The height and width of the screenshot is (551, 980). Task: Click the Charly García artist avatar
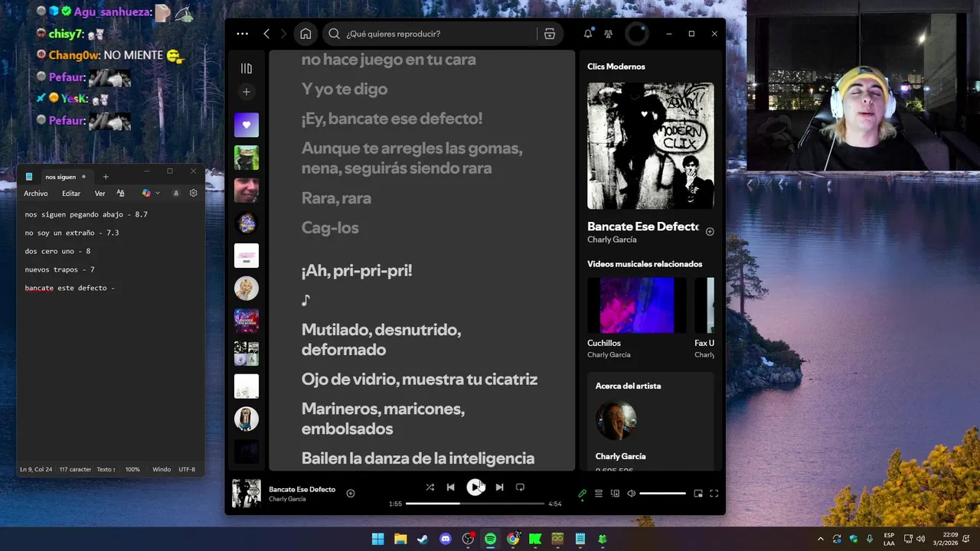[x=616, y=419]
